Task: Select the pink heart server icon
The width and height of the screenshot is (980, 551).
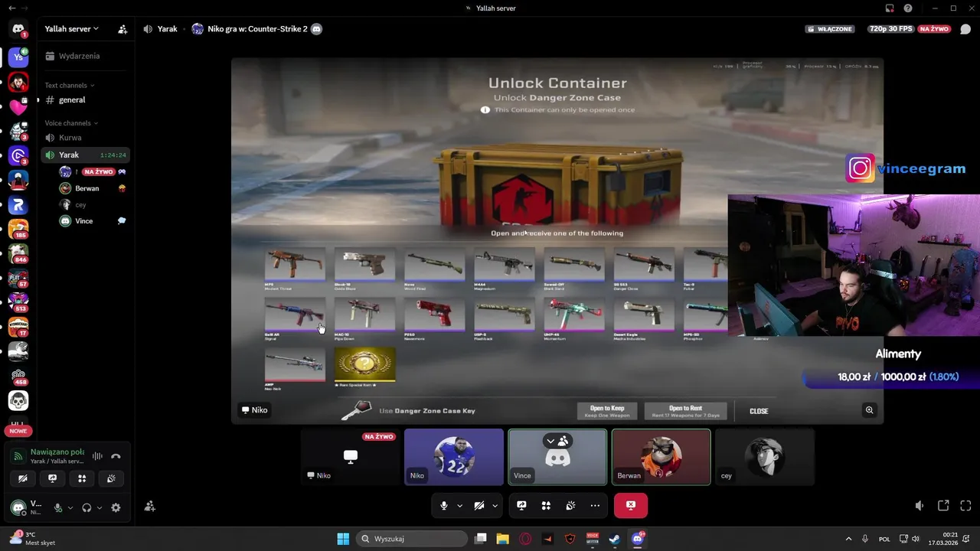Action: point(18,107)
